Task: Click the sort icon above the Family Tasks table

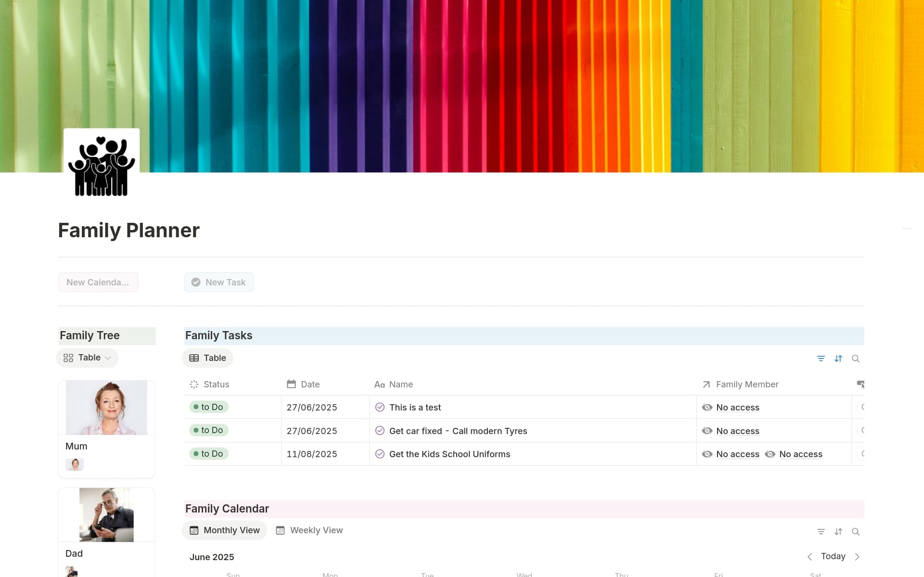Action: (839, 359)
